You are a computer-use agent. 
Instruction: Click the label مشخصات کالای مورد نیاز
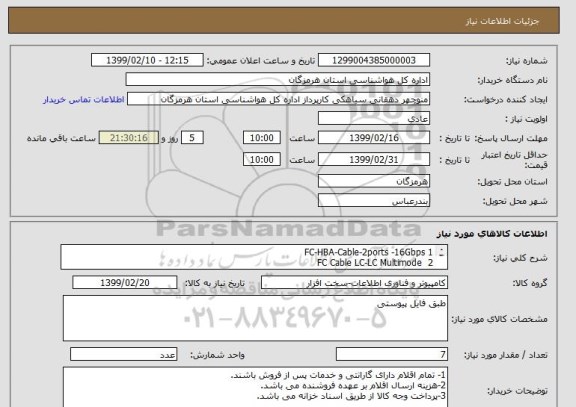(x=500, y=319)
